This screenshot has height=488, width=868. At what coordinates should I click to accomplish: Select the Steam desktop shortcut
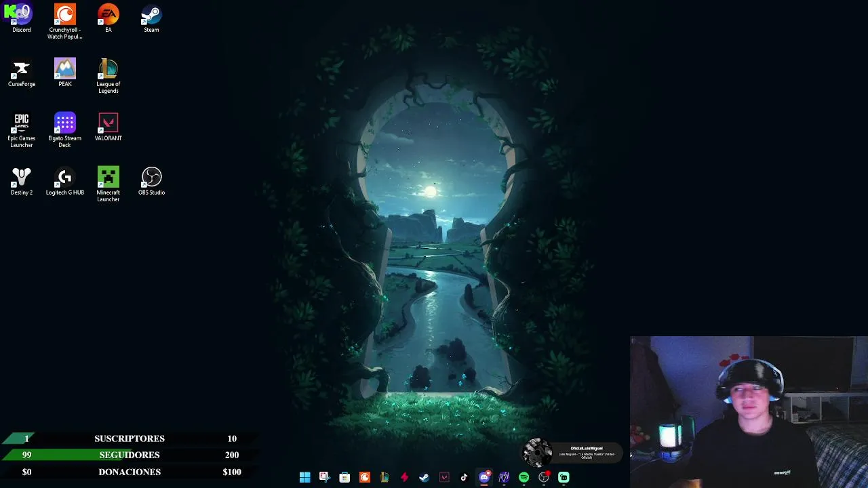click(151, 18)
